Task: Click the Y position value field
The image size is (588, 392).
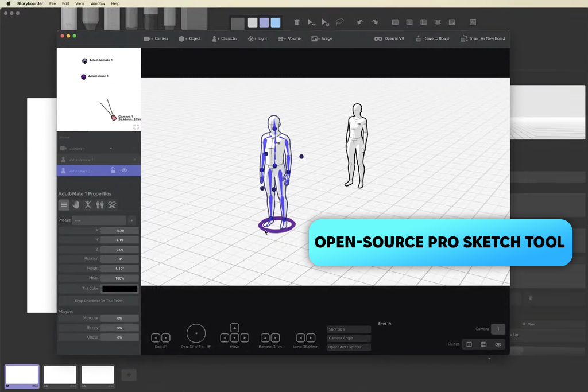Action: (x=119, y=240)
